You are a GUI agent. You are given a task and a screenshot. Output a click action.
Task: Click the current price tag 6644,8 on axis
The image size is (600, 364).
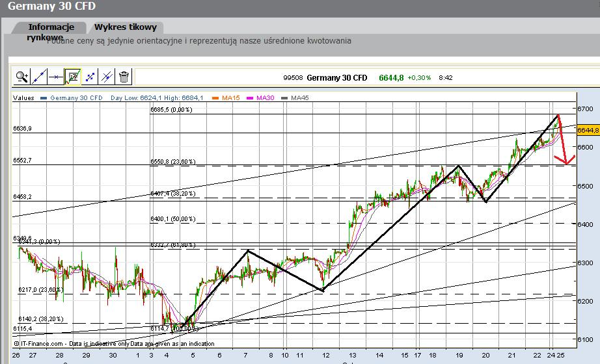[x=588, y=130]
